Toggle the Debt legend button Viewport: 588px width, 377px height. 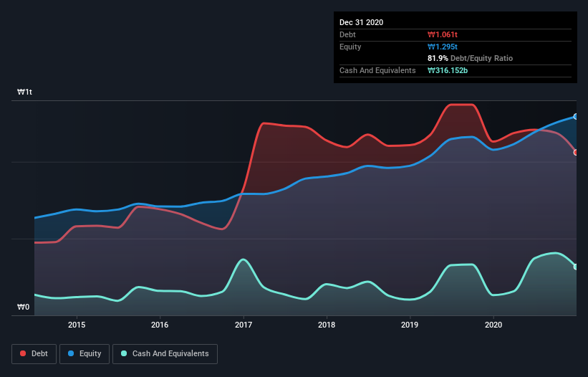tap(34, 354)
